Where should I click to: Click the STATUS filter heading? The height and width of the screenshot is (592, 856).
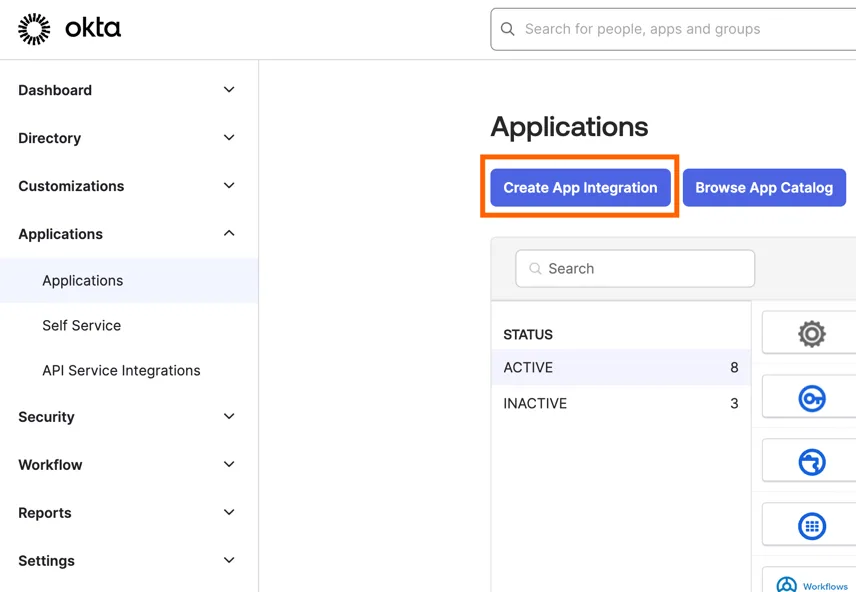528,335
